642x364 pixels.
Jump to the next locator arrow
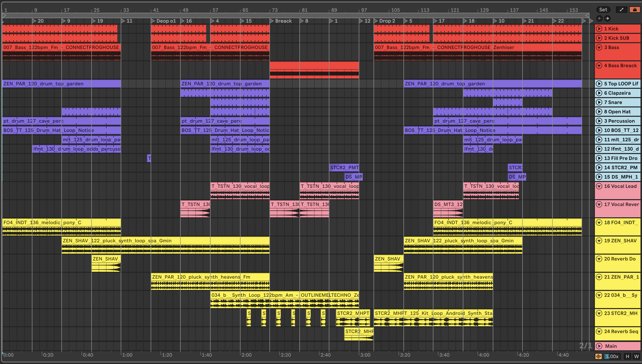coord(607,18)
